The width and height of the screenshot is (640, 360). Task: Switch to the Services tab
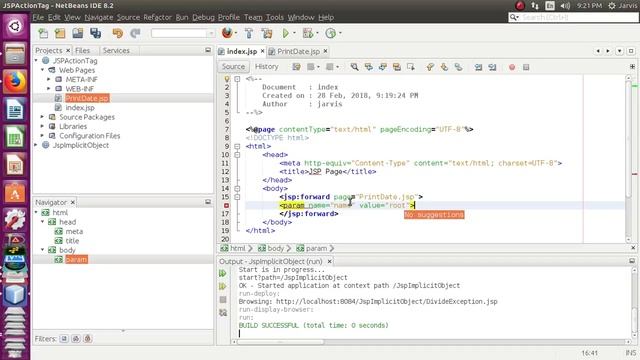[116, 51]
